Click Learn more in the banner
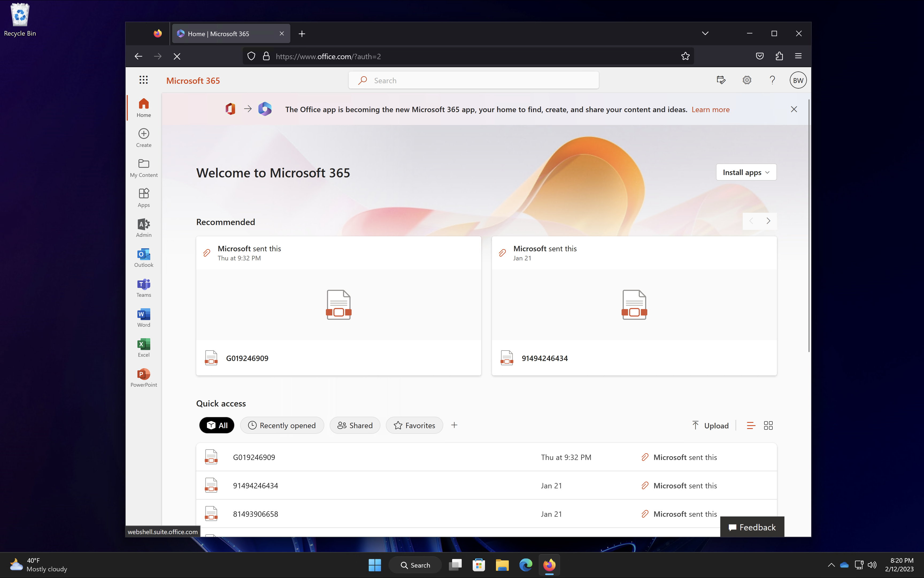The height and width of the screenshot is (578, 924). click(711, 110)
